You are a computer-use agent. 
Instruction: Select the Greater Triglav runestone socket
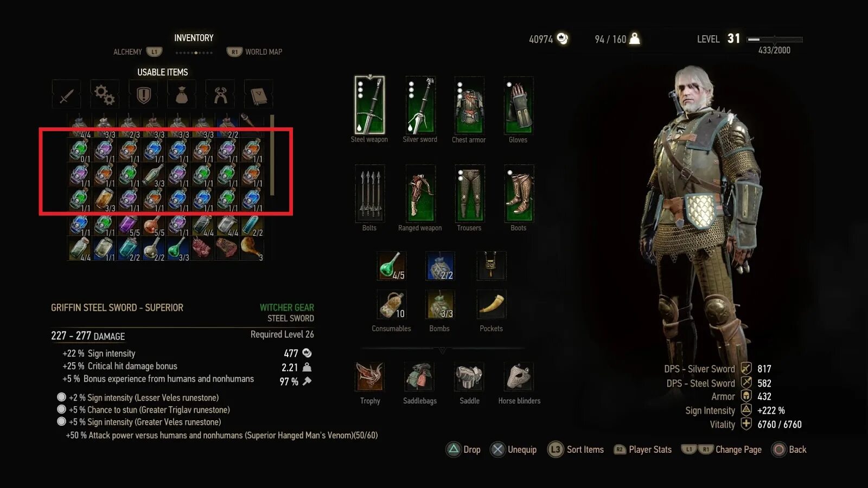[x=61, y=409]
